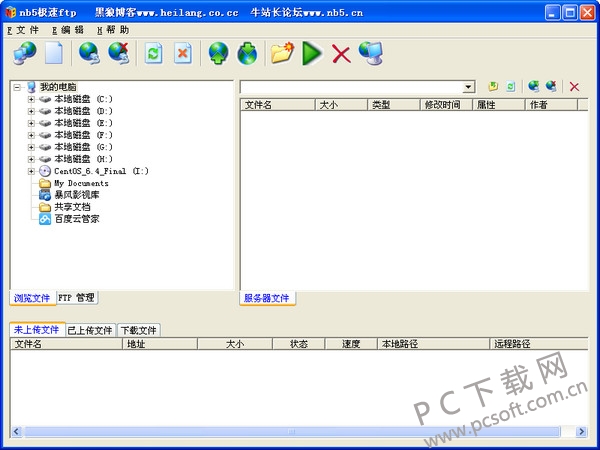Click the network computers globe toolbar icon

click(x=25, y=53)
